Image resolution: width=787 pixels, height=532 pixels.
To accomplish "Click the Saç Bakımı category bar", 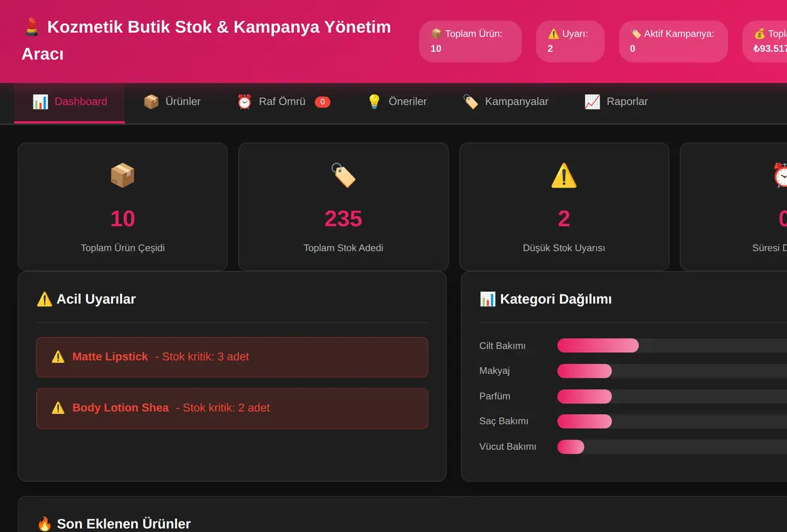I will [x=584, y=422].
